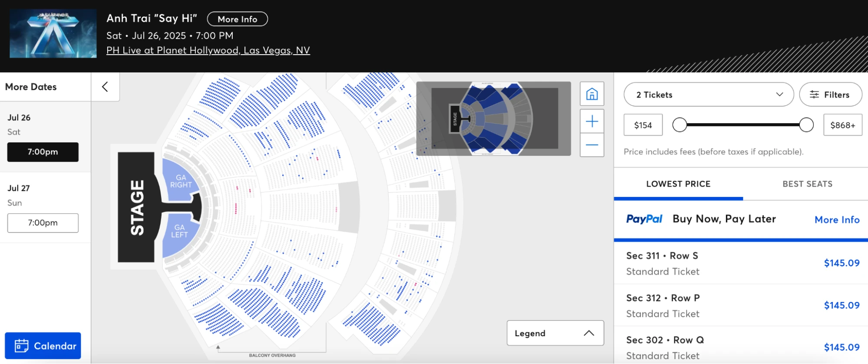868x364 pixels.
Task: Click the More Info button beside the event title
Action: click(x=238, y=19)
